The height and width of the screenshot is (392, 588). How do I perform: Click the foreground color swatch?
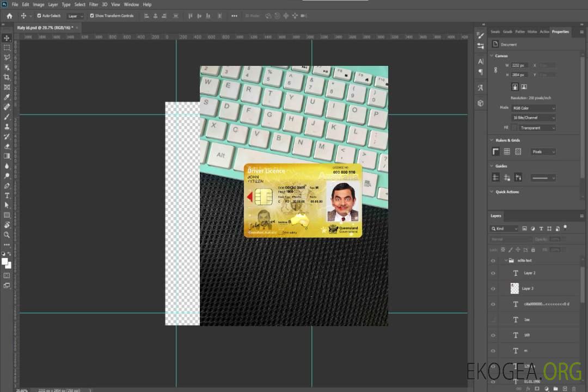pyautogui.click(x=5, y=261)
